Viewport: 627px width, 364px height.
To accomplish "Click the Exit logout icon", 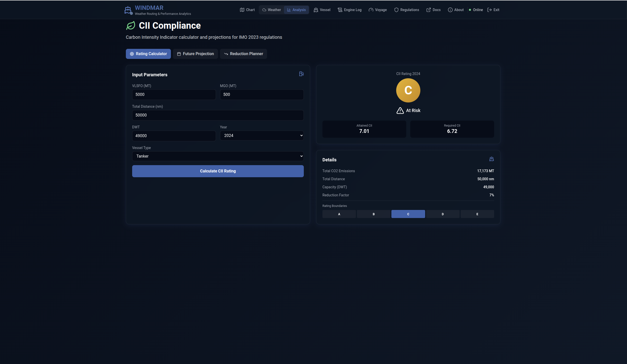I will tap(490, 10).
